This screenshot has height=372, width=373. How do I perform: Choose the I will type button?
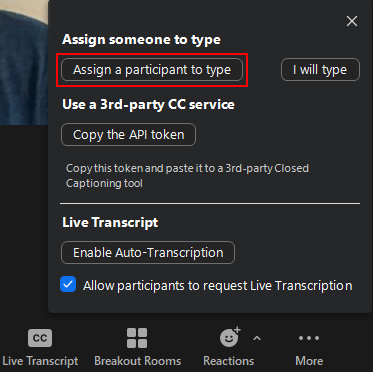320,70
